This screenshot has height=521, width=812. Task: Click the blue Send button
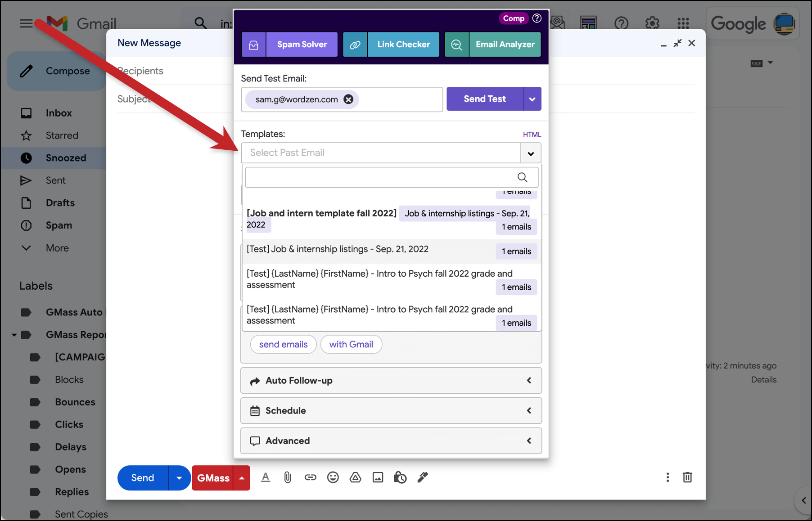[143, 478]
